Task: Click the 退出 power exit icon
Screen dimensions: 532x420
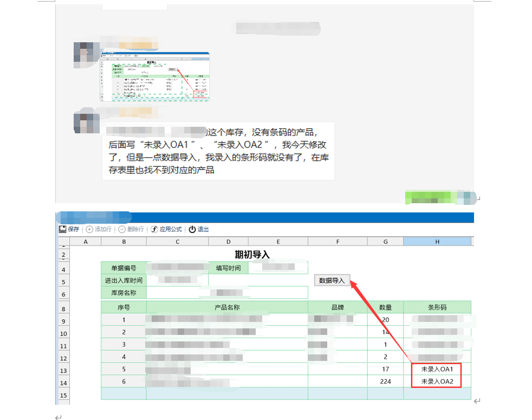Action: pos(192,229)
